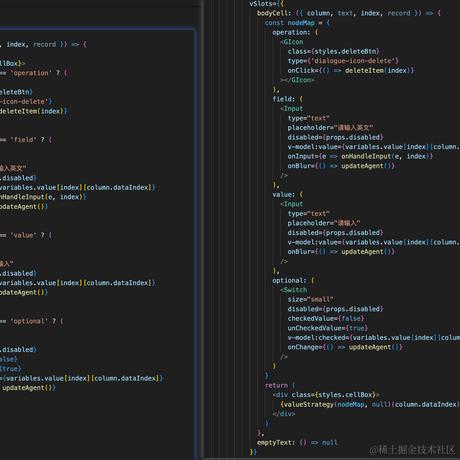
Task: Click onChange updateAgent() line in right pane
Action: 345,347
